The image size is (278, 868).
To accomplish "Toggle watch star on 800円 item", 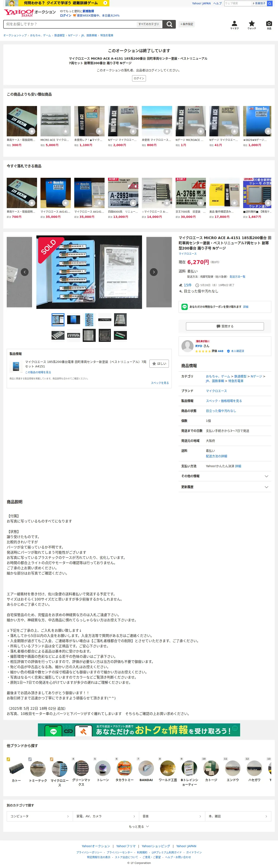I will 166,131.
